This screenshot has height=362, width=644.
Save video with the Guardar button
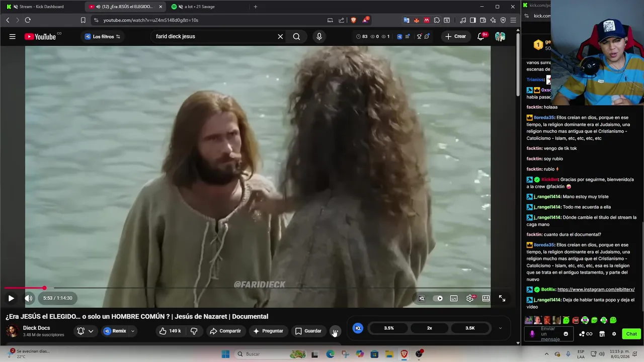(x=308, y=331)
